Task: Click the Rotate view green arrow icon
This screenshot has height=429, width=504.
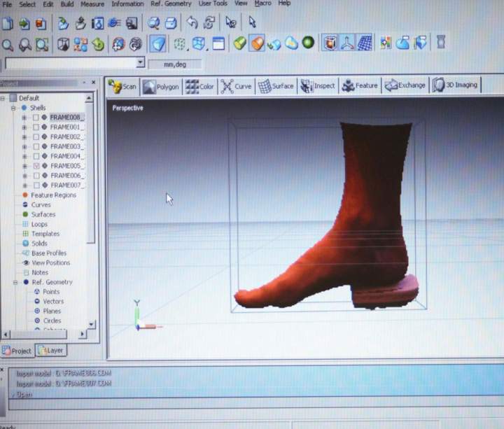Action: point(98,44)
